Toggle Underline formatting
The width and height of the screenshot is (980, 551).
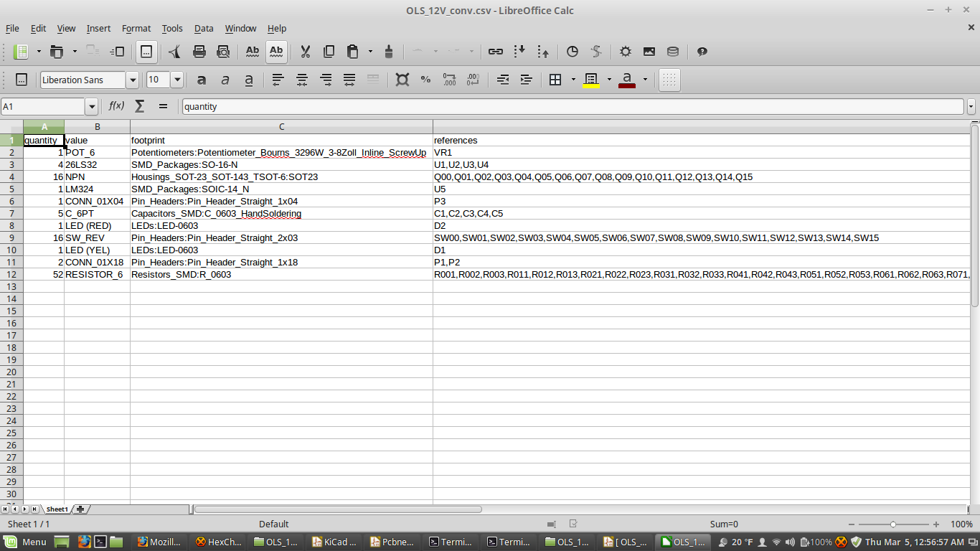click(x=249, y=80)
